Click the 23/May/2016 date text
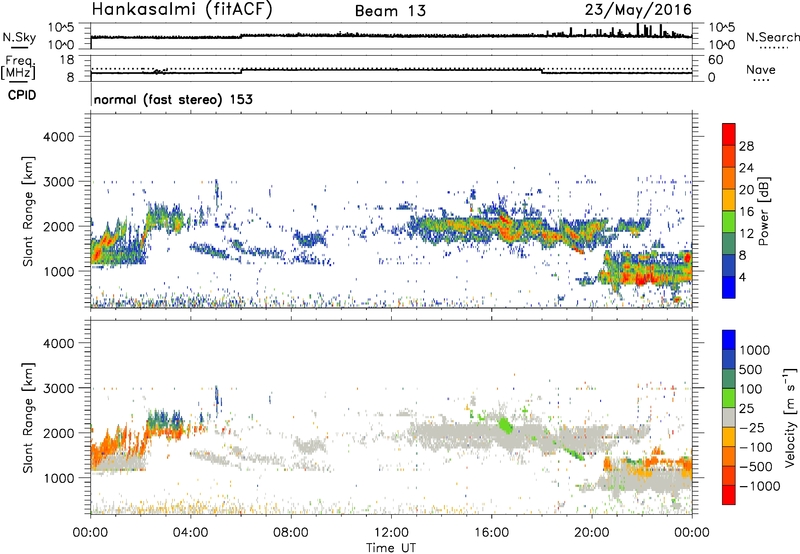 pos(638,9)
